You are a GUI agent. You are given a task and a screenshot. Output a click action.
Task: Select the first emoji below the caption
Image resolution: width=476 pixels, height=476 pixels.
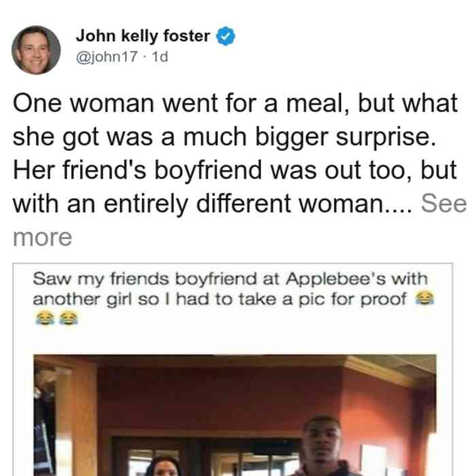click(45, 318)
